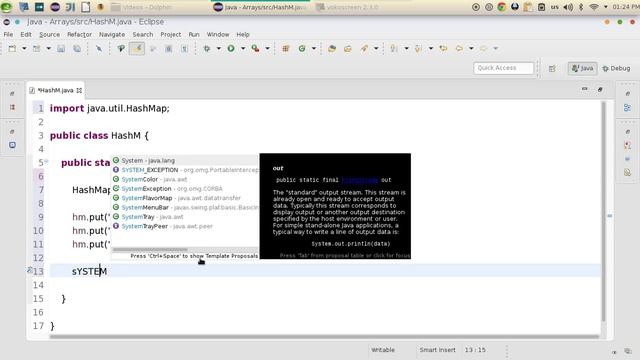Open the Forward history dropdown arrow
Viewport: 640px width, 360px height.
[x=496, y=49]
